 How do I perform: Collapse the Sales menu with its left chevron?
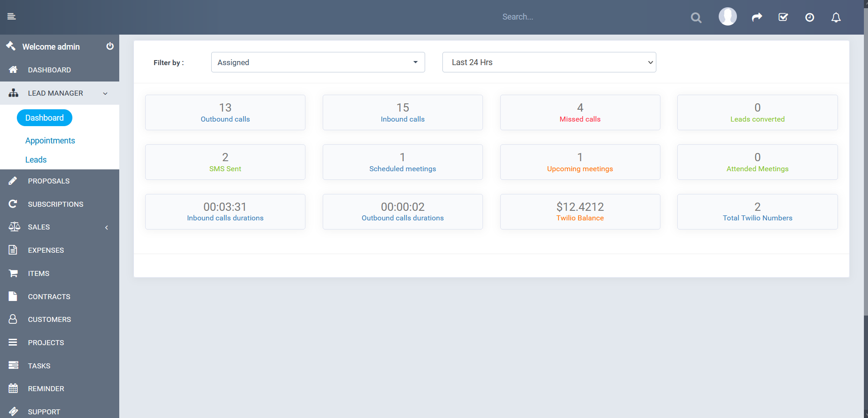pos(106,227)
